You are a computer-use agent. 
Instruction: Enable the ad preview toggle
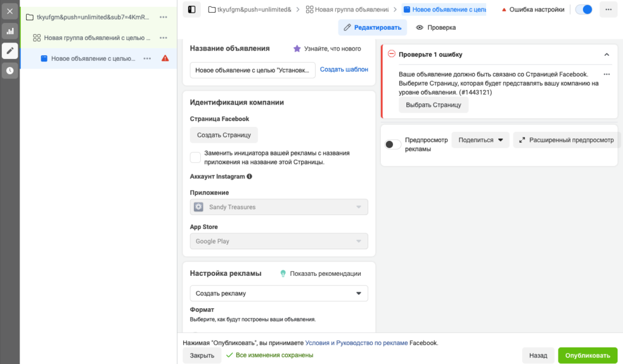pos(393,145)
